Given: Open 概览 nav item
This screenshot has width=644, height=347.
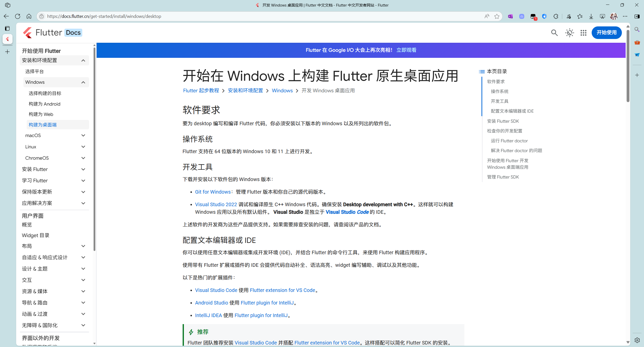Looking at the screenshot, I should pyautogui.click(x=27, y=225).
